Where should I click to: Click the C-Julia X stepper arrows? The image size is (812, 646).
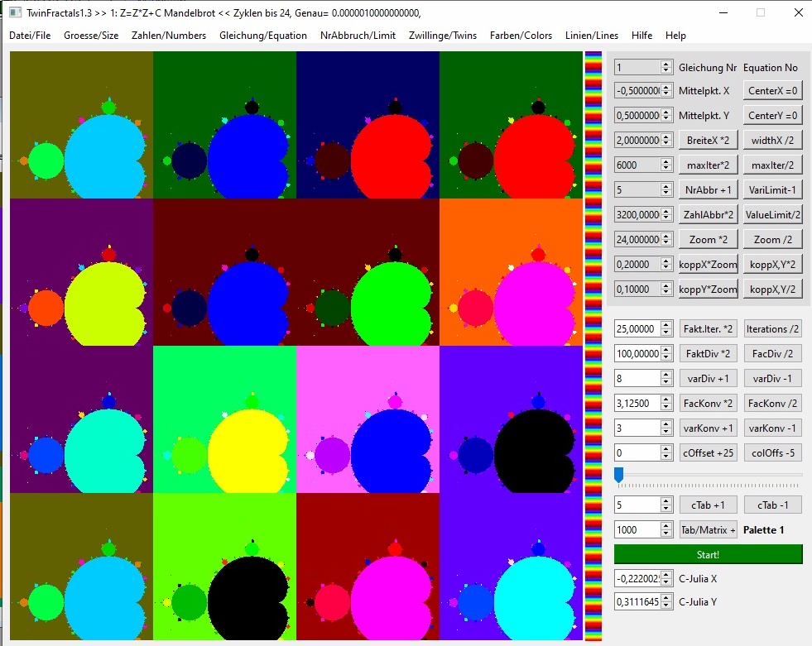[666, 579]
